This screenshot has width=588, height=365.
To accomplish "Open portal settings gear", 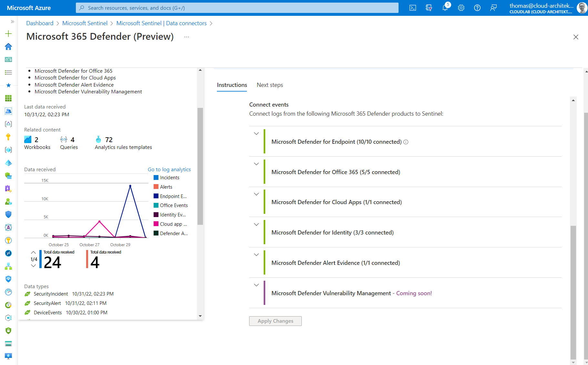I will click(461, 8).
